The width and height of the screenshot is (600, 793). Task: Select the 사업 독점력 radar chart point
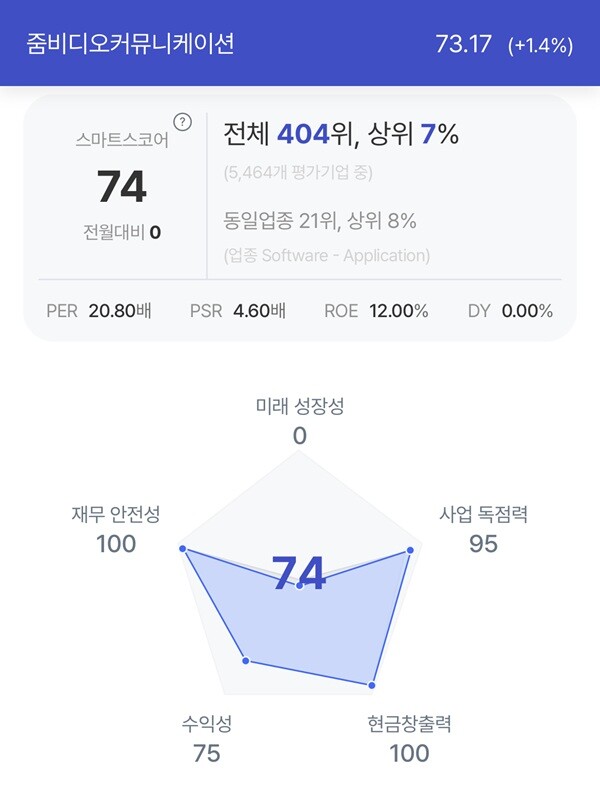pos(410,550)
